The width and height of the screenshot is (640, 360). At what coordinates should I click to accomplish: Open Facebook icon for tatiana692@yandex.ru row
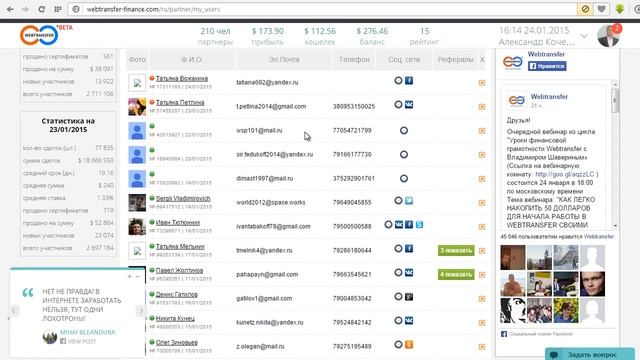(409, 80)
